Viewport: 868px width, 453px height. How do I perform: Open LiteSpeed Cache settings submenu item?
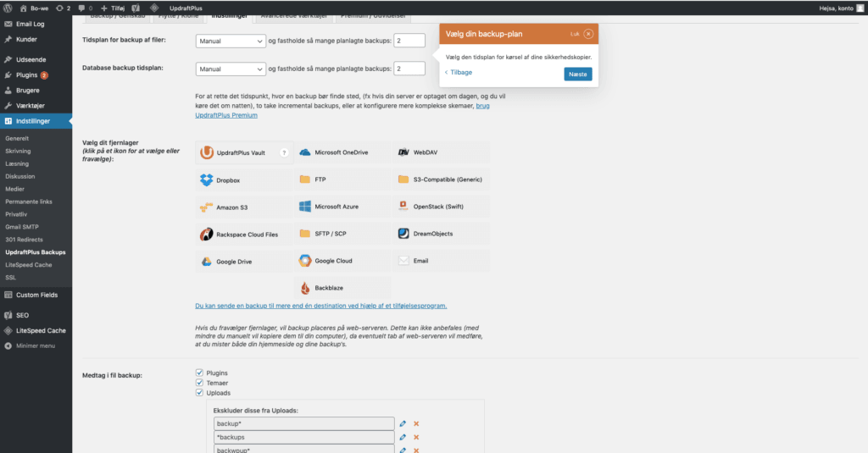click(x=28, y=265)
